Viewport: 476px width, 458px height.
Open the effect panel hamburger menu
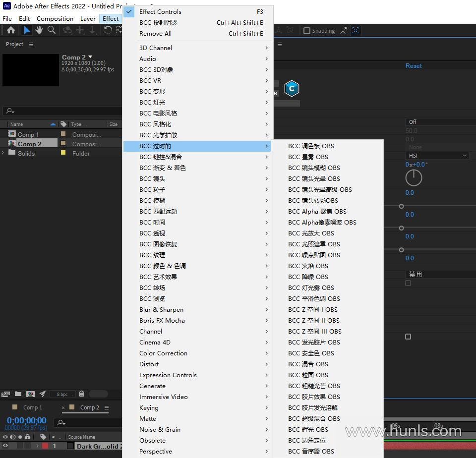[280, 44]
